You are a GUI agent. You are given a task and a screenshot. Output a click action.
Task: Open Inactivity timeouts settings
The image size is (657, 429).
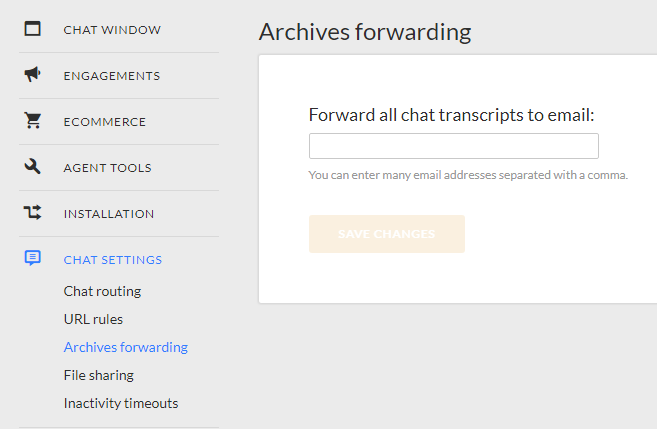[121, 403]
